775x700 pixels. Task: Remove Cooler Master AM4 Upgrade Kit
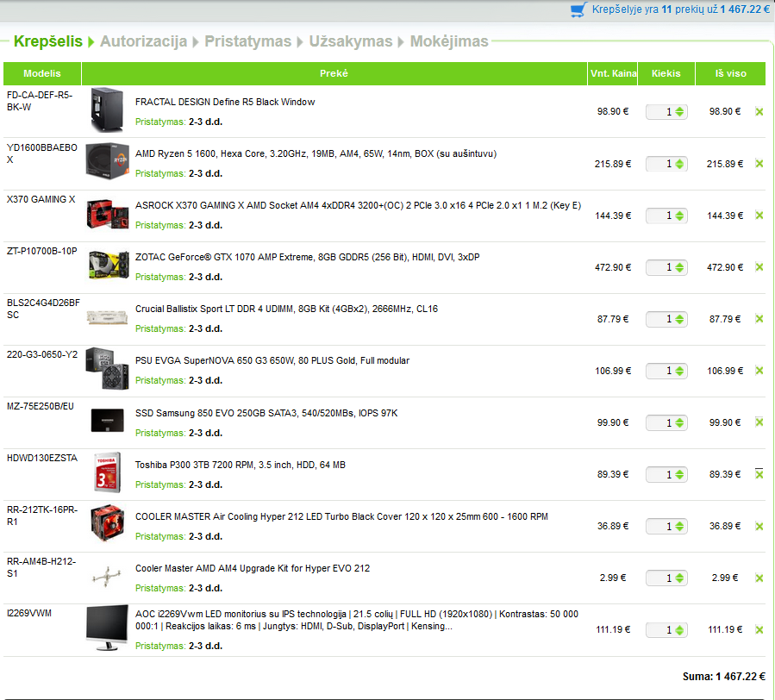click(759, 578)
